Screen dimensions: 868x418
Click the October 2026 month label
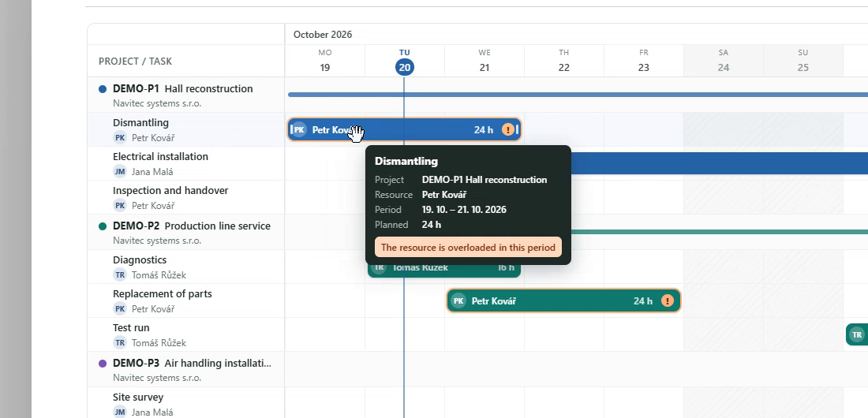tap(323, 35)
